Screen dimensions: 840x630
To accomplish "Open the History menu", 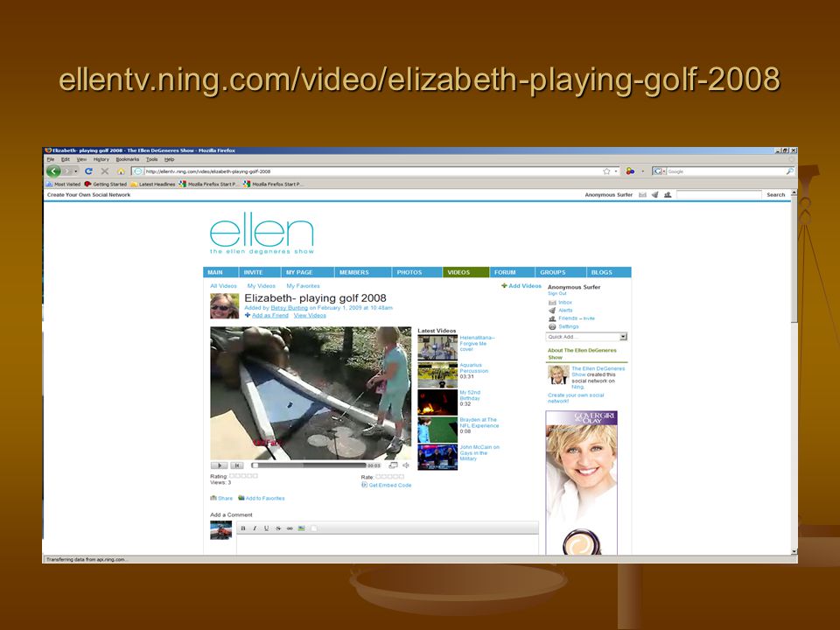I will coord(101,159).
